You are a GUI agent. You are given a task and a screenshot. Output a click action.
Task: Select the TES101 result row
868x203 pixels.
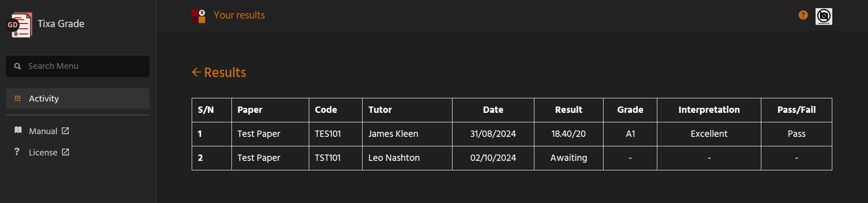(512, 134)
